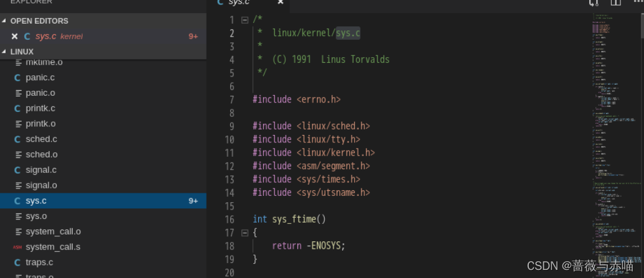Click the C icon beside sys.c kernel
Image resolution: width=644 pixels, height=278 pixels.
click(27, 37)
